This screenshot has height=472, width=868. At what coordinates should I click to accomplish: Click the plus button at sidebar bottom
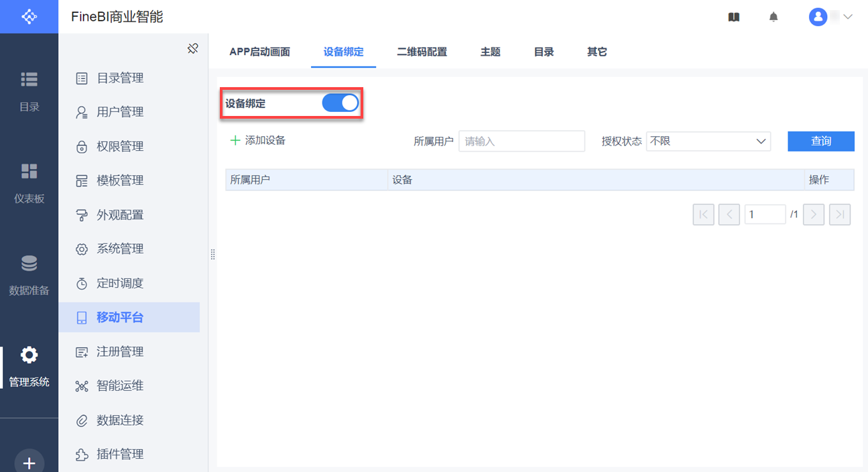29,463
